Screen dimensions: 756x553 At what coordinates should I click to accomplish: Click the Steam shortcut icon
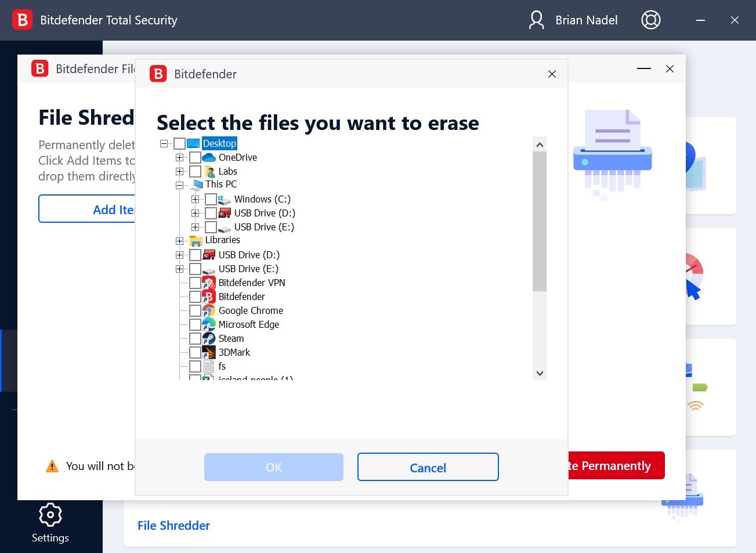(209, 338)
